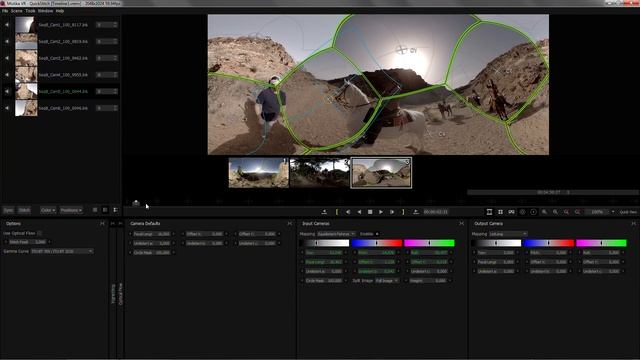Collapse the Camera Defaults panel

pos(290,224)
